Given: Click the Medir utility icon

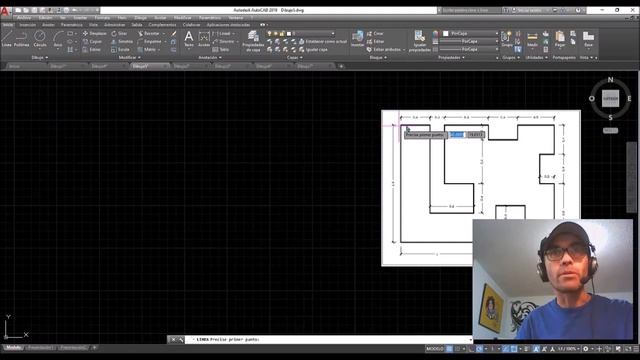Looking at the screenshot, I should (532, 39).
